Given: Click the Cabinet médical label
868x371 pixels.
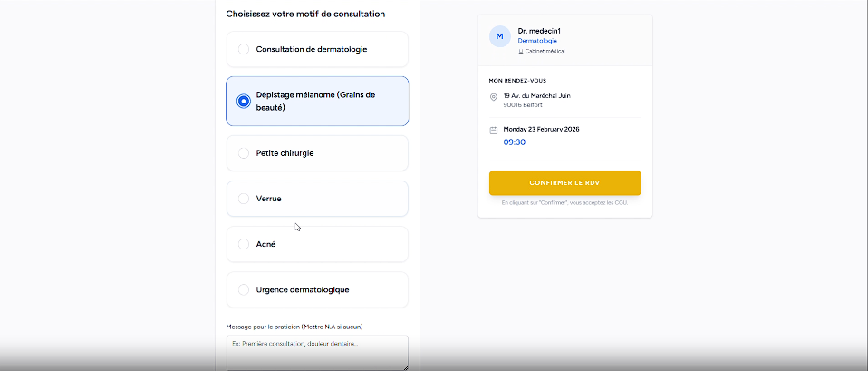Looking at the screenshot, I should [x=545, y=51].
